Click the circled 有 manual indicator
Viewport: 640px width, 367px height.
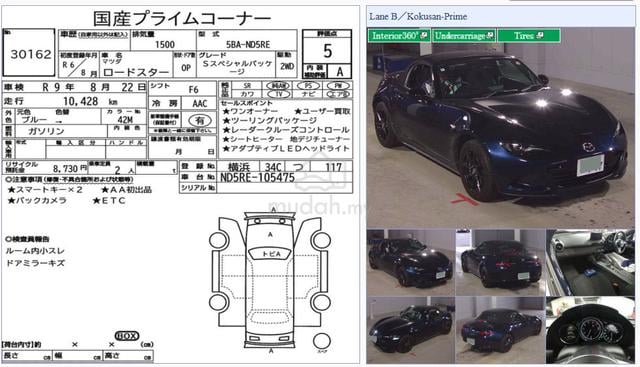click(x=200, y=120)
